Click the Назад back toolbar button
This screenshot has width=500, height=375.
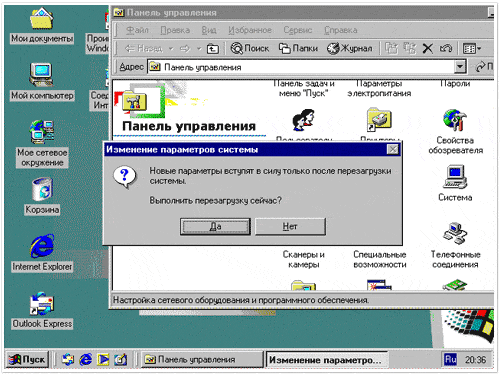pos(144,49)
